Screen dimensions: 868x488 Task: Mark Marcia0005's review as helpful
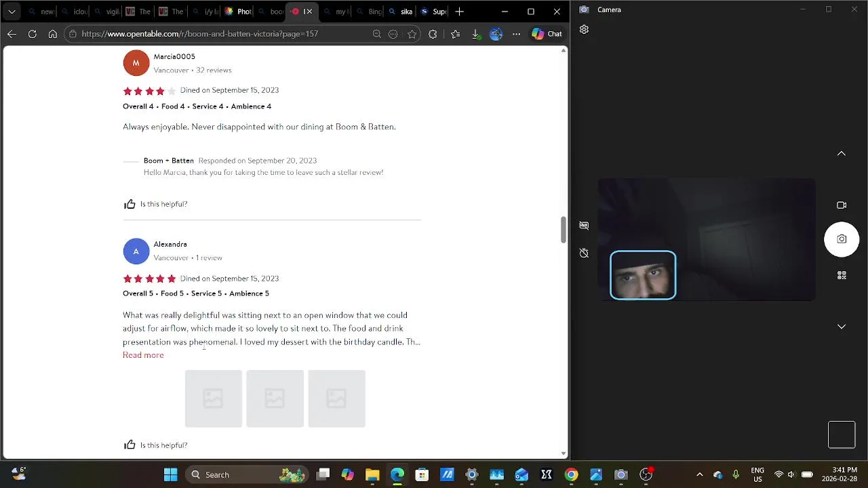(155, 204)
